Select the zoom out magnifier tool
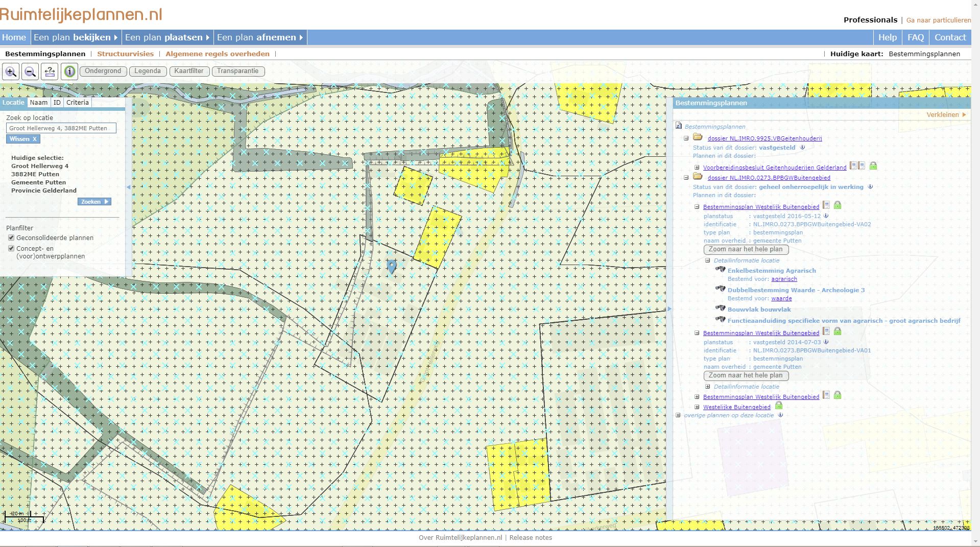Viewport: 980px width, 547px height. [x=30, y=72]
